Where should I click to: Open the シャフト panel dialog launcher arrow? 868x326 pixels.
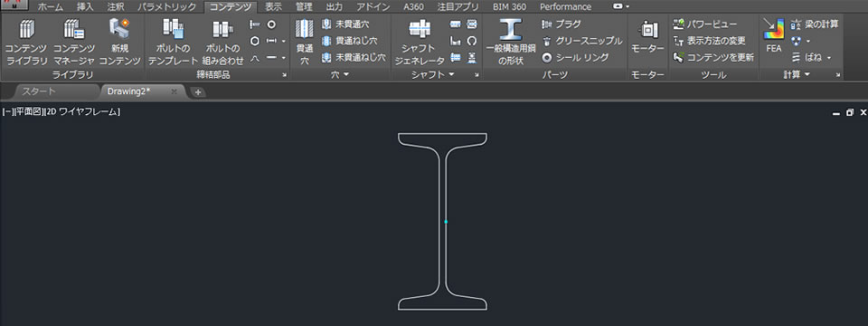pyautogui.click(x=476, y=75)
